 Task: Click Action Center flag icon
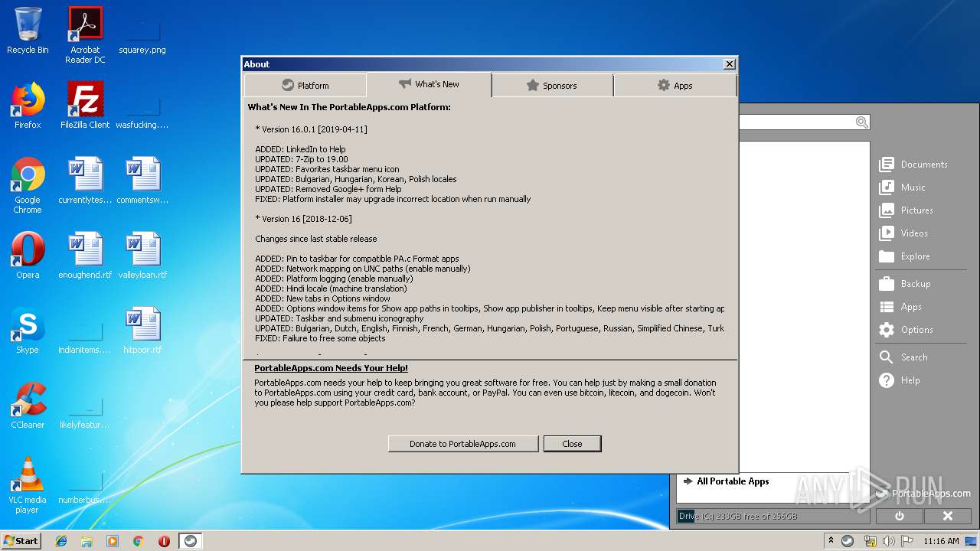tap(906, 541)
